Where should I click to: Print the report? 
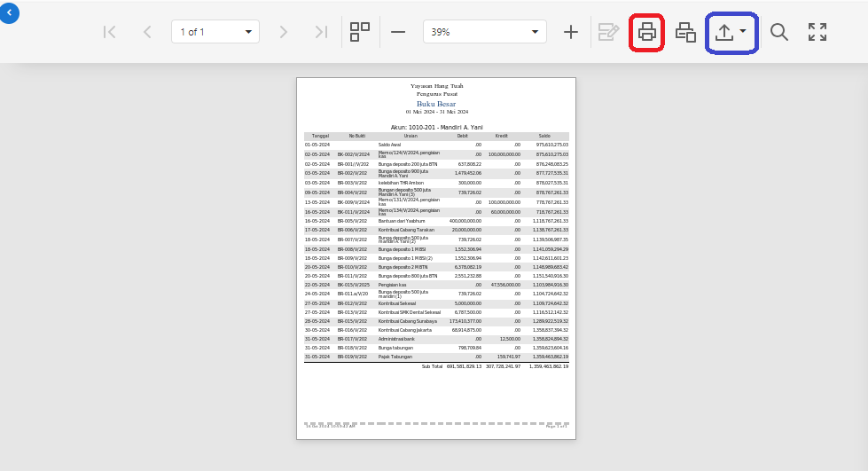pos(647,33)
